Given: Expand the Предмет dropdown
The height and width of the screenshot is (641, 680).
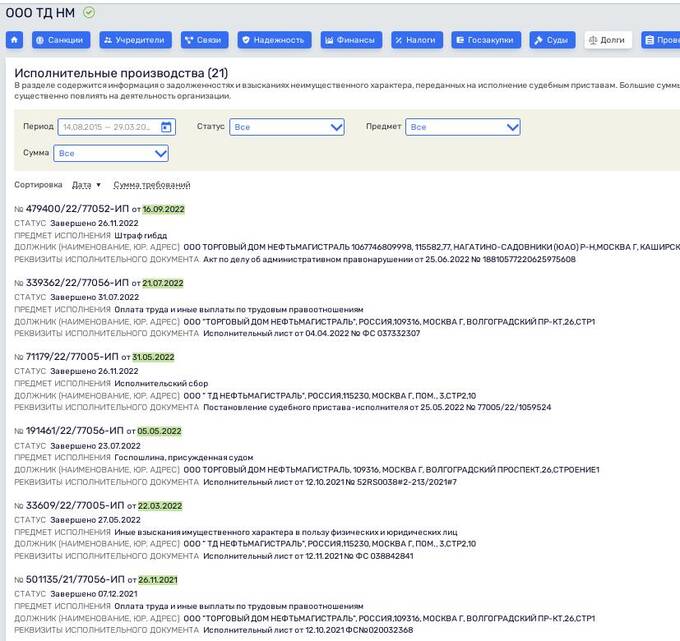Looking at the screenshot, I should coord(463,127).
